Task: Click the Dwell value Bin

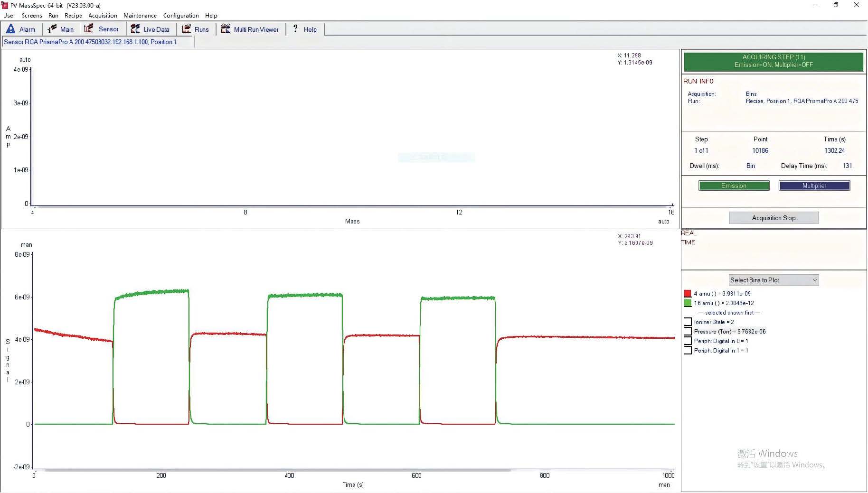Action: (x=751, y=166)
